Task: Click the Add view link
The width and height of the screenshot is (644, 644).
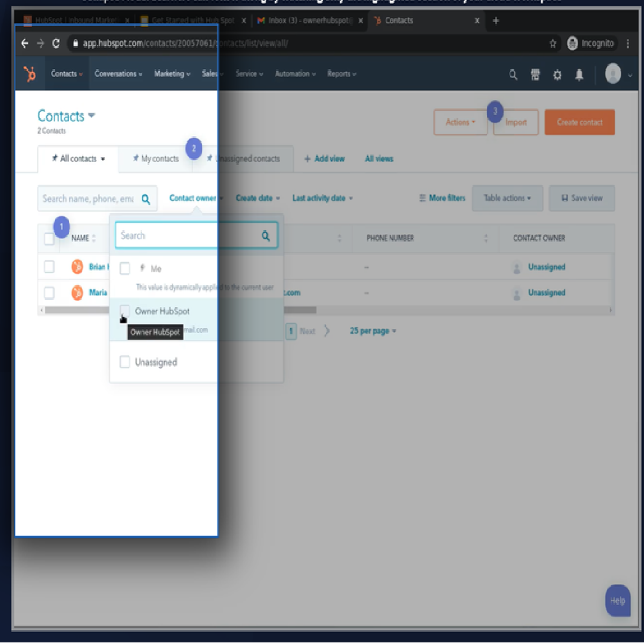Action: click(325, 159)
